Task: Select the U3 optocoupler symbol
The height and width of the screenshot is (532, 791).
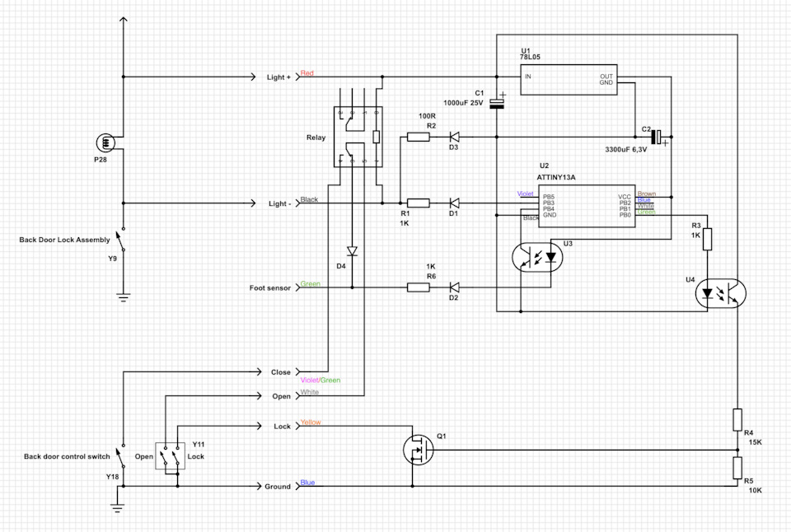Action: point(537,258)
